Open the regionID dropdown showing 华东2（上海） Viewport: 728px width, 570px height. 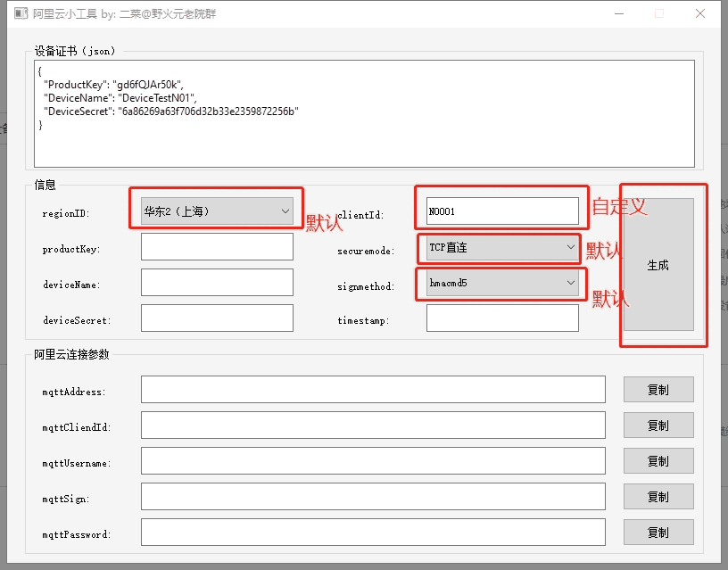click(217, 211)
